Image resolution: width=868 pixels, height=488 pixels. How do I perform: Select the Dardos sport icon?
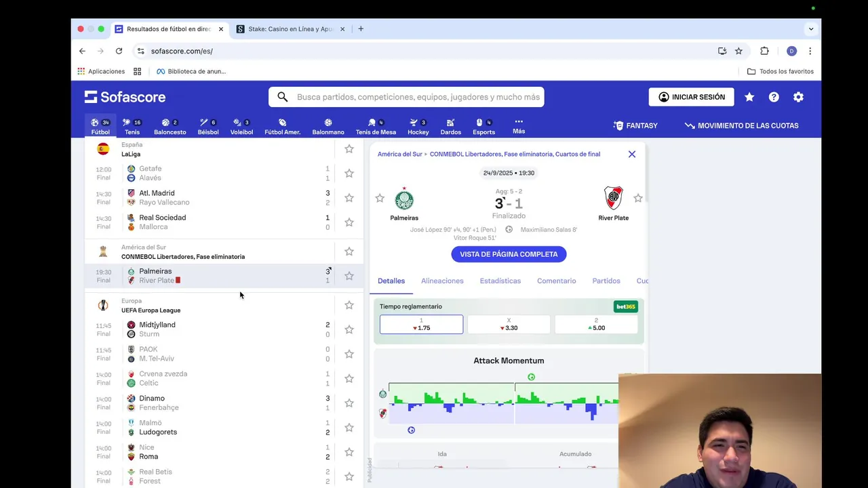pyautogui.click(x=450, y=126)
